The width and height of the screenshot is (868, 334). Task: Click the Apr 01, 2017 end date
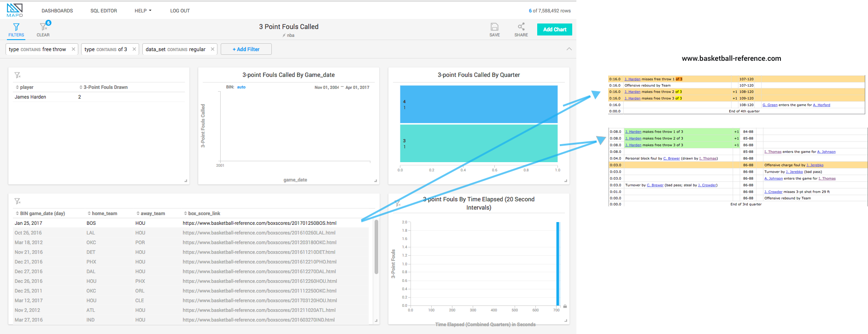pyautogui.click(x=358, y=87)
